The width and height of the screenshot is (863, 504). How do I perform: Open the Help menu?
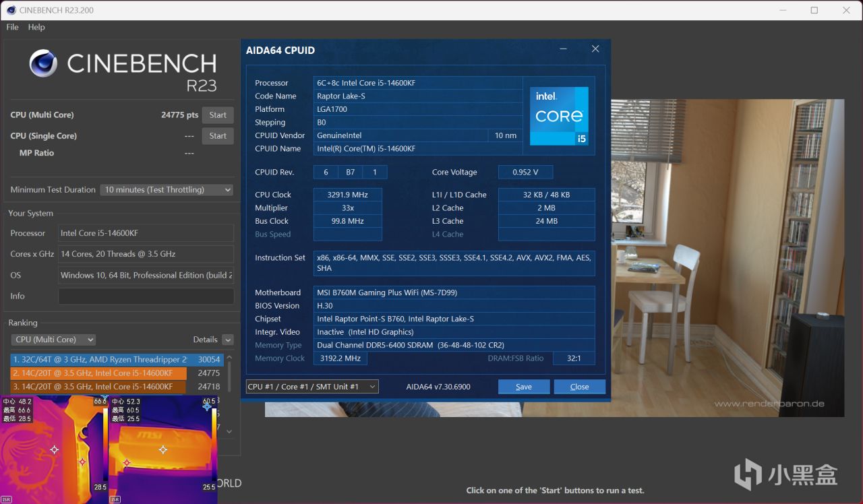pos(36,27)
